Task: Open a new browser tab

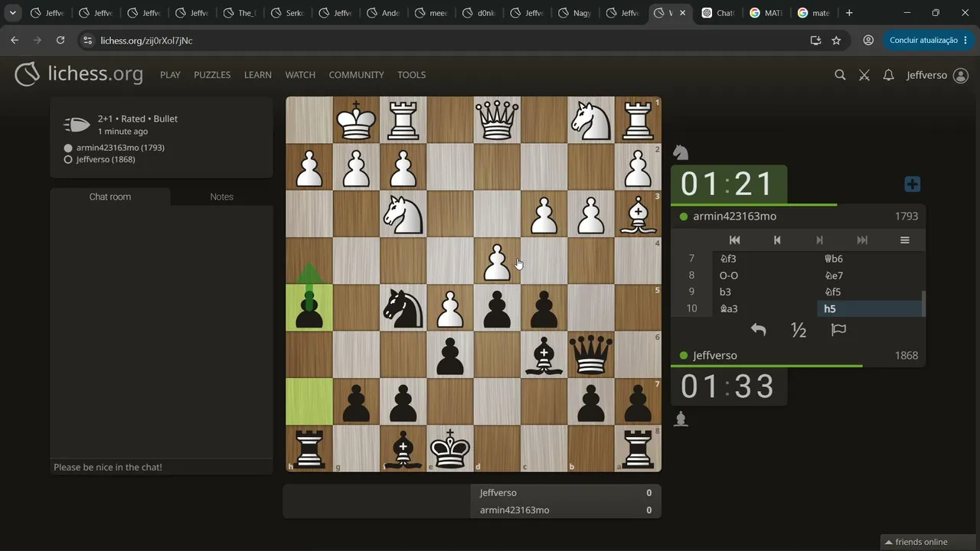Action: (x=849, y=13)
